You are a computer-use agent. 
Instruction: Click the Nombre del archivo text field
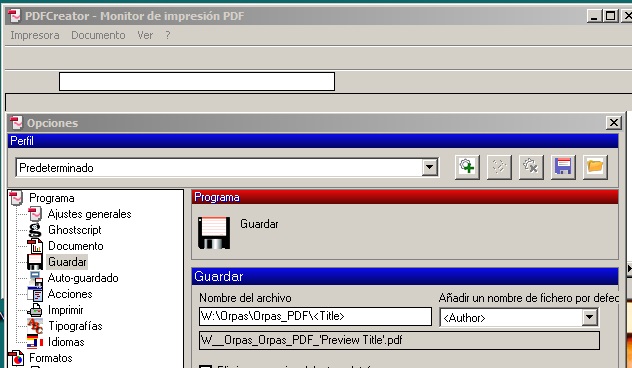315,316
